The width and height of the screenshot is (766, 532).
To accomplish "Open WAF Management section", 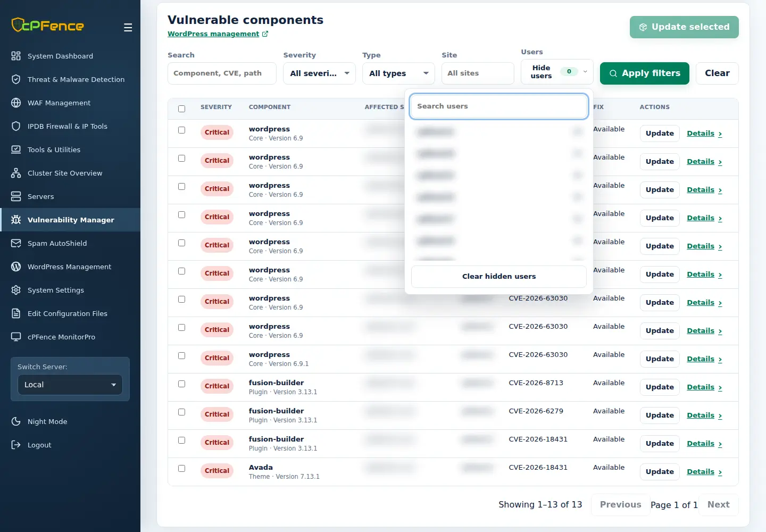I will click(x=70, y=103).
